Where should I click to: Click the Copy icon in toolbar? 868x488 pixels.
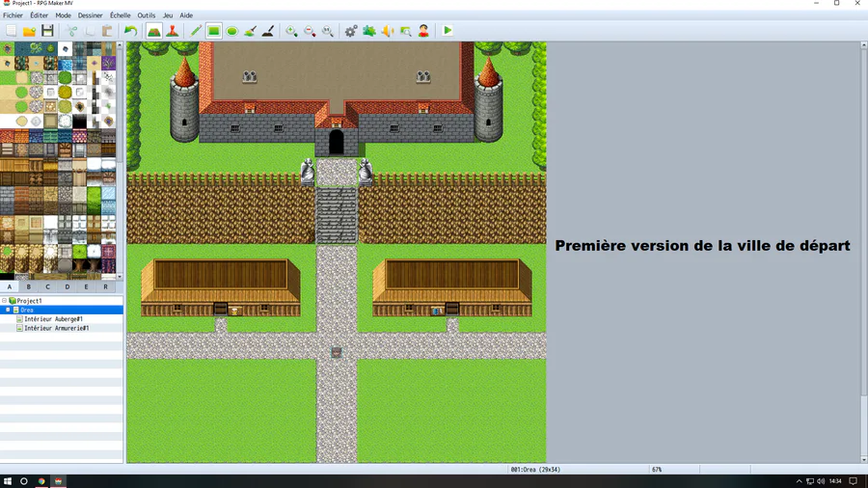pos(89,31)
